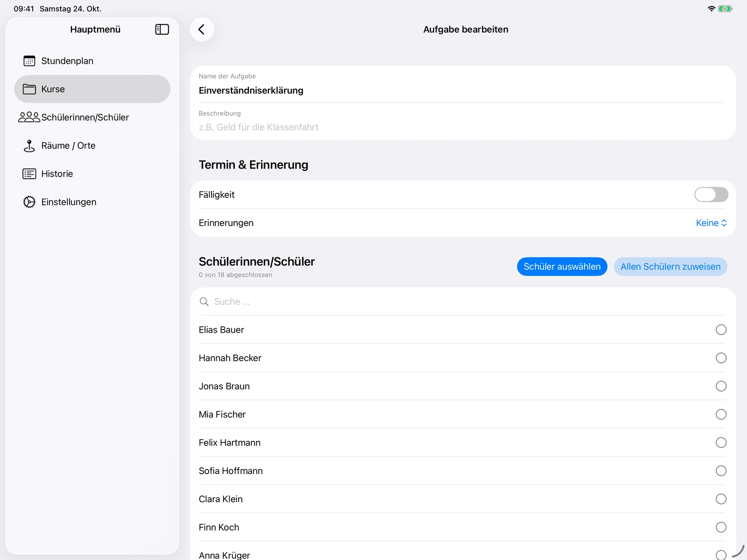This screenshot has height=560, width=747.
Task: Select the Kurse folder icon
Action: tap(29, 89)
